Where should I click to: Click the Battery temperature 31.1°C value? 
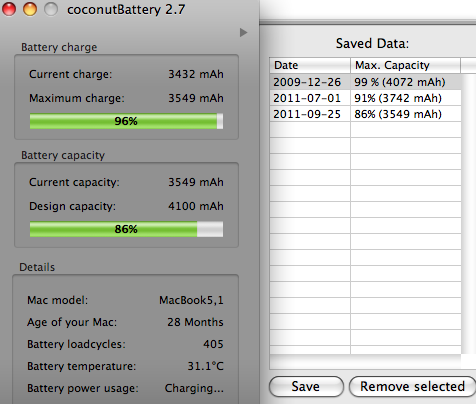pyautogui.click(x=205, y=366)
